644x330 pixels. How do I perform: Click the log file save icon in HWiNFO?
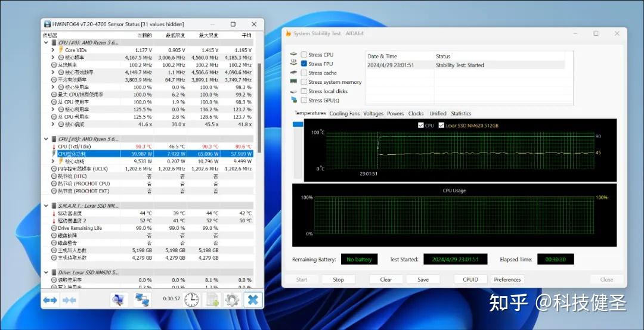click(x=212, y=300)
